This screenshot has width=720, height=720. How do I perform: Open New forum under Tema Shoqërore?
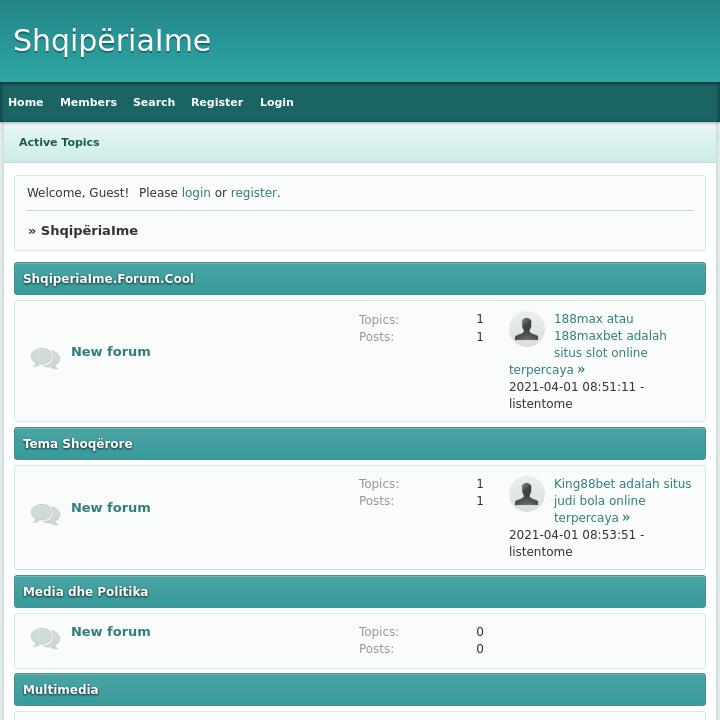111,508
